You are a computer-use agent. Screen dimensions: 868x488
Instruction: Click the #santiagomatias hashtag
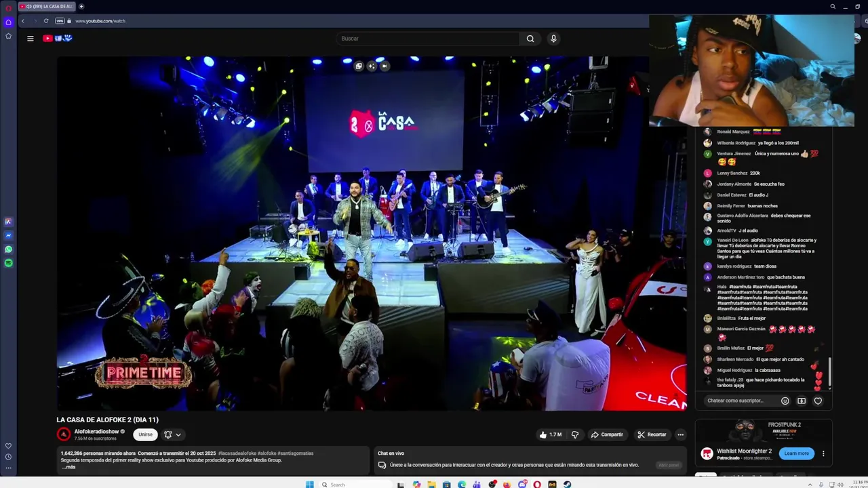point(295,453)
